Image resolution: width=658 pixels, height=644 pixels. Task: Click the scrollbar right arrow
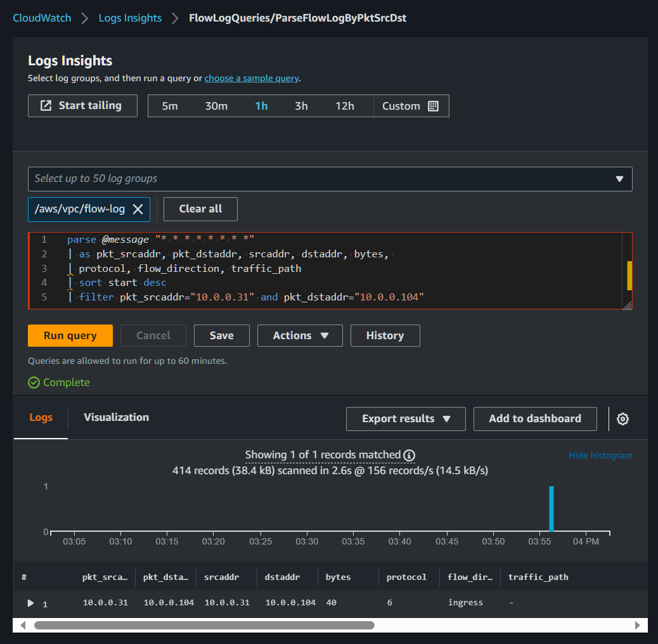pos(637,625)
